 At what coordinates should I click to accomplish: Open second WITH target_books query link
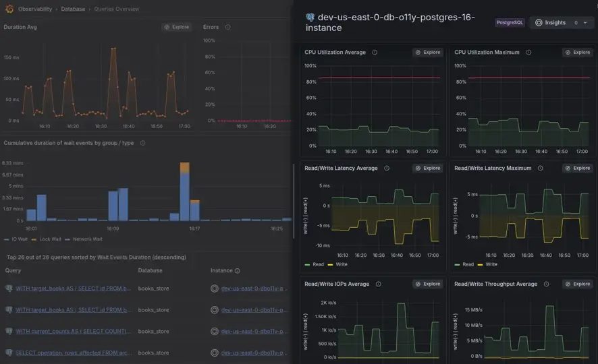coord(73,310)
